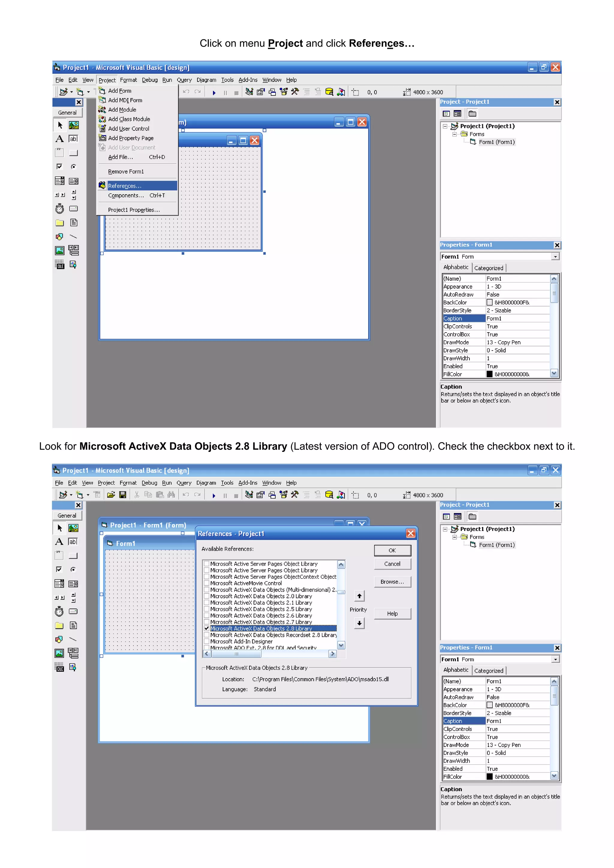
Task: Click the Find binoculars toolbar icon
Action: [171, 495]
